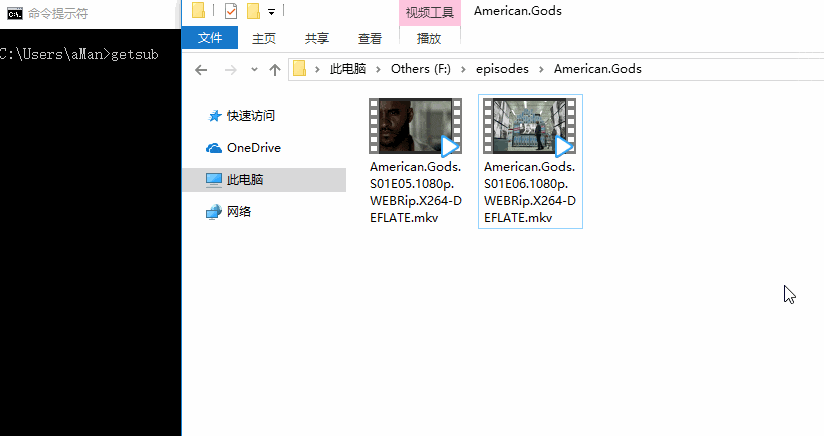This screenshot has height=436, width=824.
Task: Click the American.Gods.S01E06 file name
Action: (x=530, y=192)
